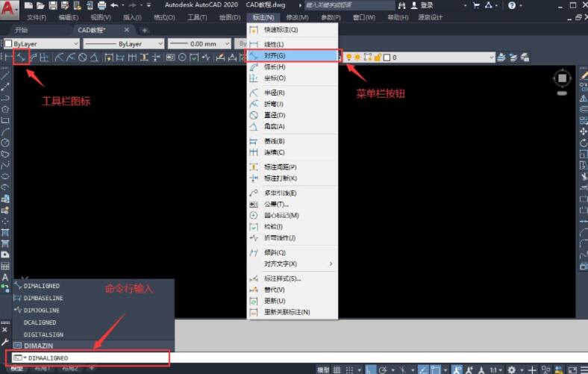Choose 对齐(G) from the dimension menu
The width and height of the screenshot is (588, 374).
click(x=274, y=56)
